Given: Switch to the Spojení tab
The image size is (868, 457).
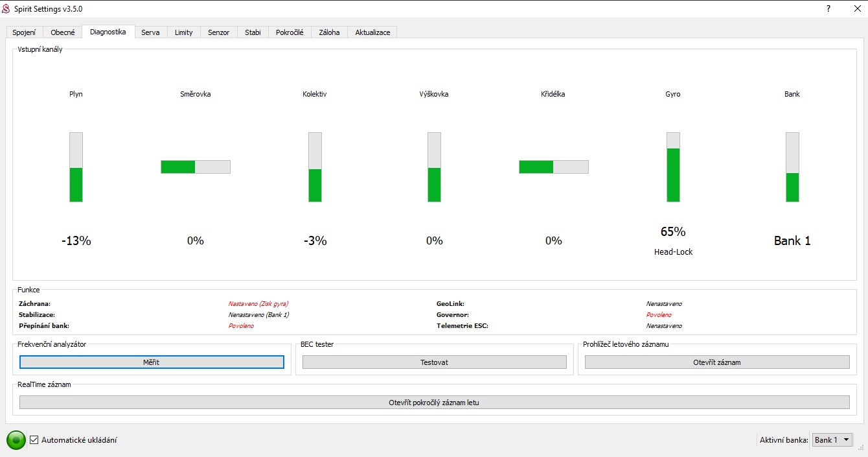Looking at the screenshot, I should [24, 32].
